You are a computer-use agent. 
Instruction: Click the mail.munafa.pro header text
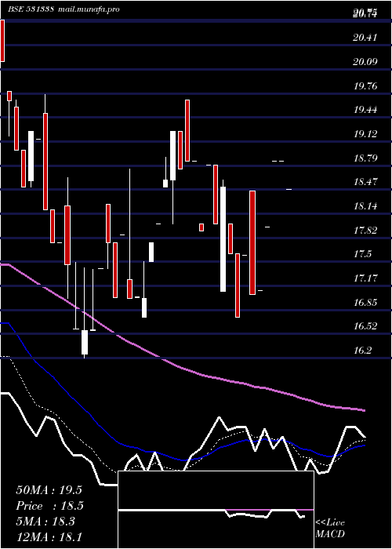tap(89, 9)
